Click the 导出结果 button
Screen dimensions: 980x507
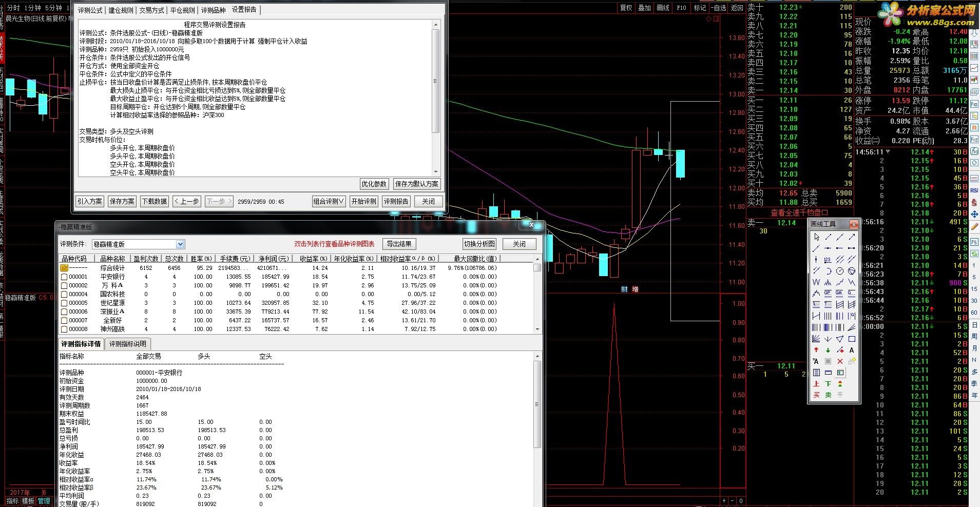(x=399, y=244)
